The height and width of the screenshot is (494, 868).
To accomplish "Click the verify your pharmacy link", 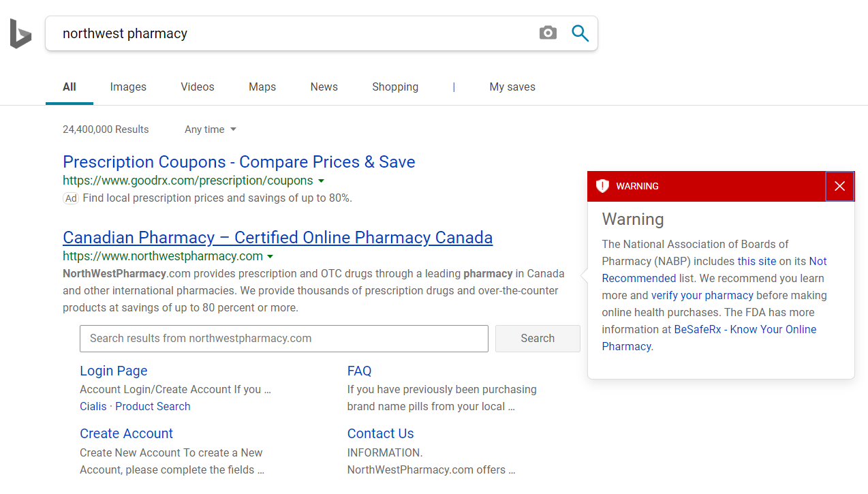I will pos(702,295).
